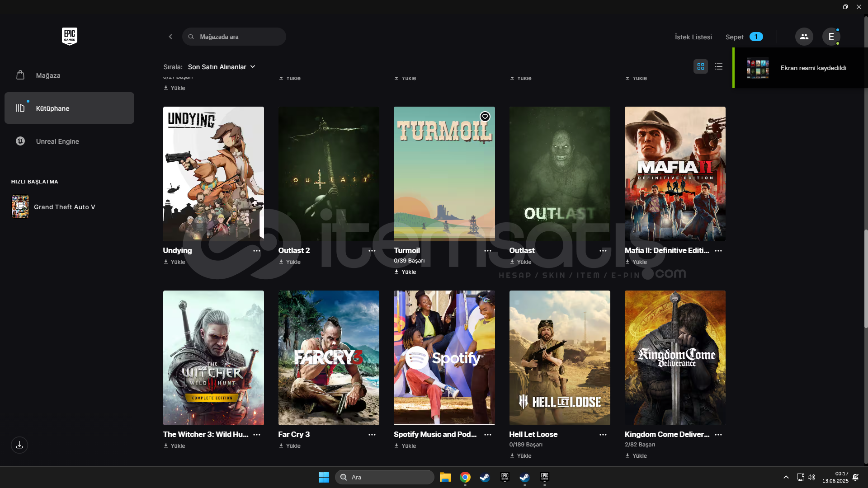The width and height of the screenshot is (868, 488).
Task: Install The Witcher 3 with Yükle
Action: (x=175, y=446)
